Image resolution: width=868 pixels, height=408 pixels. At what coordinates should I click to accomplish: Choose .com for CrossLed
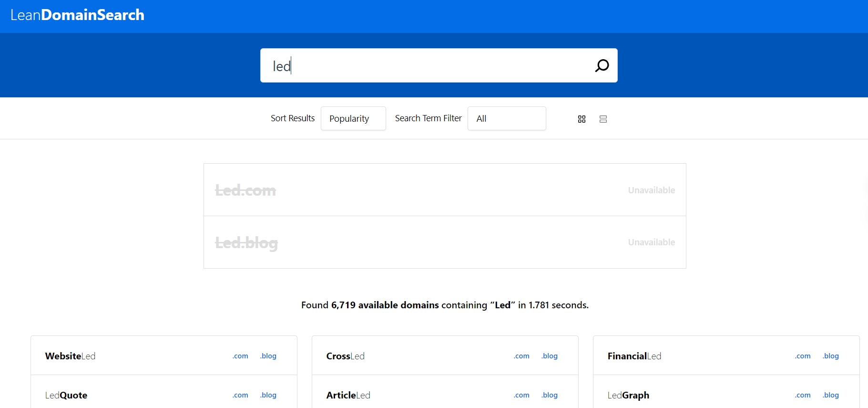tap(521, 356)
